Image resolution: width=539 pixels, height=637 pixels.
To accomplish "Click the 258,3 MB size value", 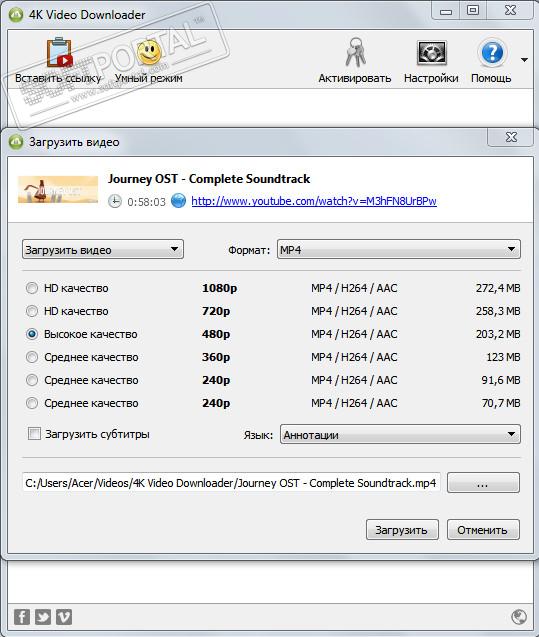I will coord(498,311).
